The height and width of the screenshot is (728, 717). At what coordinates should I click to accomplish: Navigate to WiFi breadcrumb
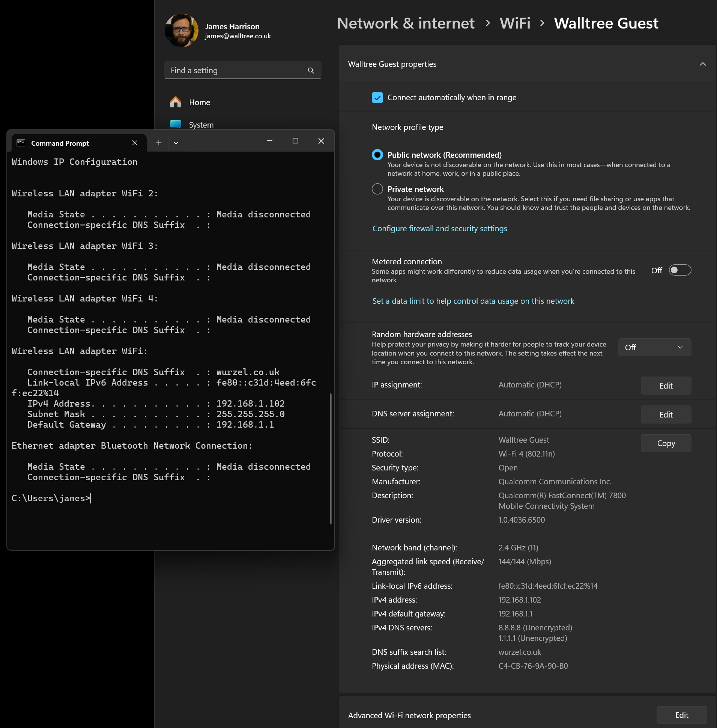(514, 23)
